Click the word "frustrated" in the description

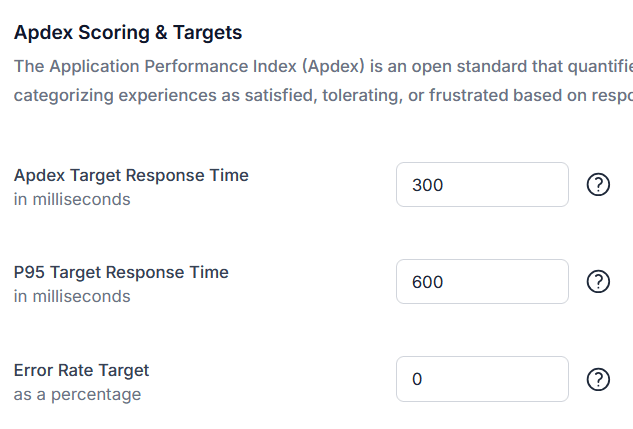[x=459, y=96]
